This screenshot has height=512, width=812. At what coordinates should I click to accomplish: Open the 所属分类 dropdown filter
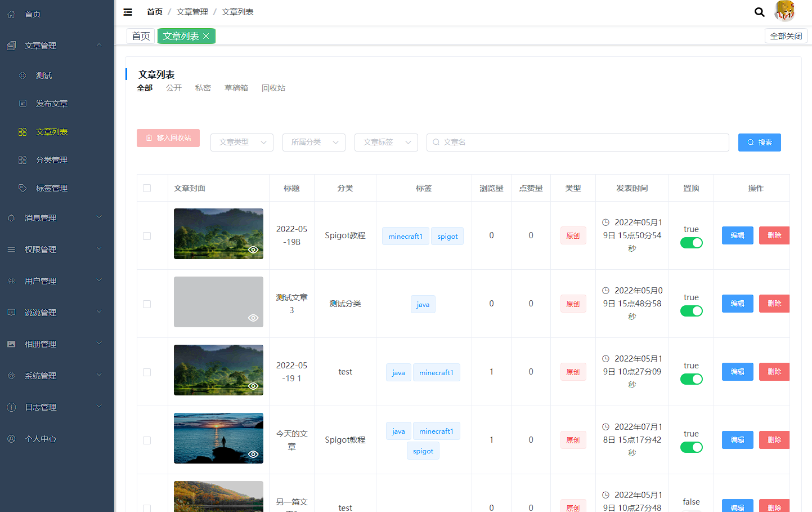point(314,143)
